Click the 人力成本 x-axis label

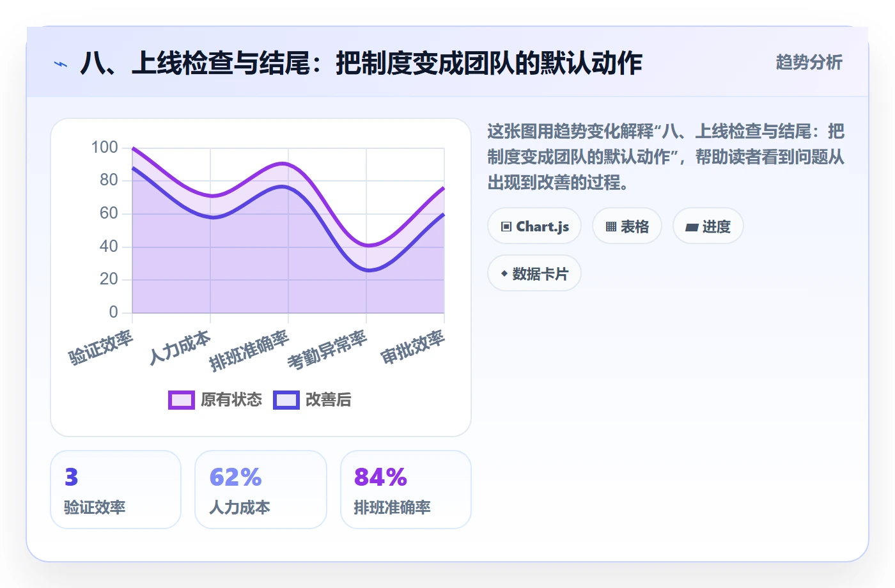(180, 347)
